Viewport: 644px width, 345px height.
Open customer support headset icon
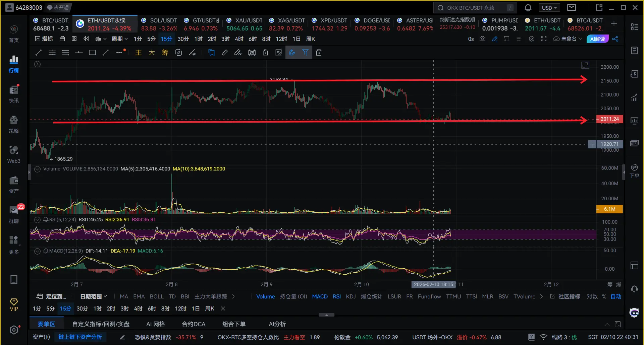[x=634, y=289]
